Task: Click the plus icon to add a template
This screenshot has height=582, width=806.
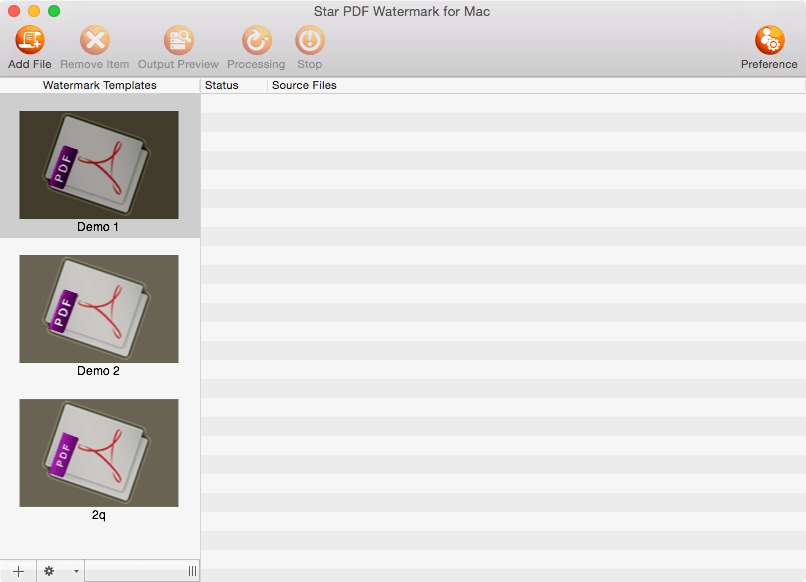Action: coord(17,570)
